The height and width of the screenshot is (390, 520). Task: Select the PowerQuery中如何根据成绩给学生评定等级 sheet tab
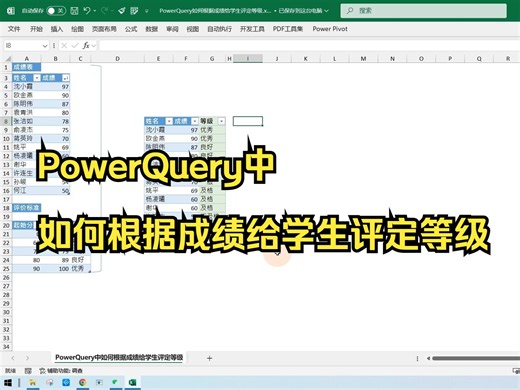(x=119, y=357)
